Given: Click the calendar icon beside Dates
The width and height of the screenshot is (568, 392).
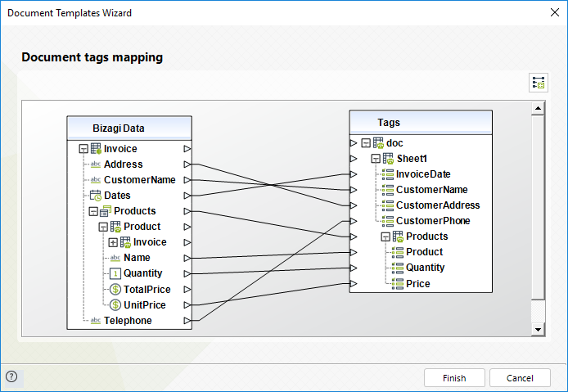Looking at the screenshot, I should point(96,196).
